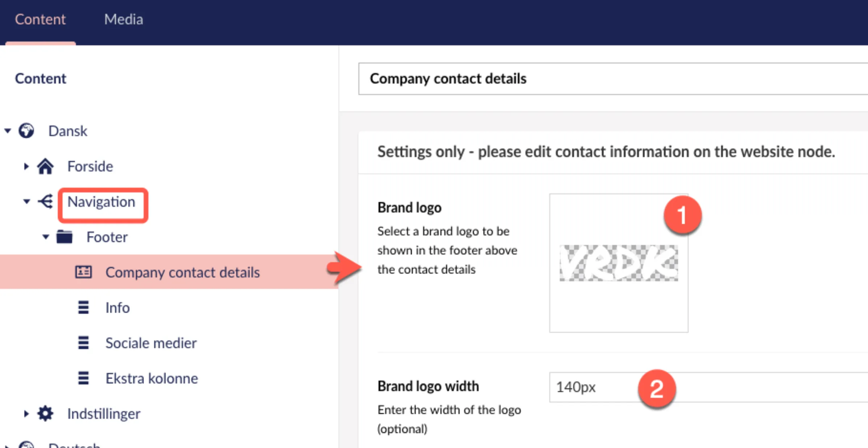Viewport: 868px width, 448px height.
Task: Click the house icon next to Forside
Action: 45,166
